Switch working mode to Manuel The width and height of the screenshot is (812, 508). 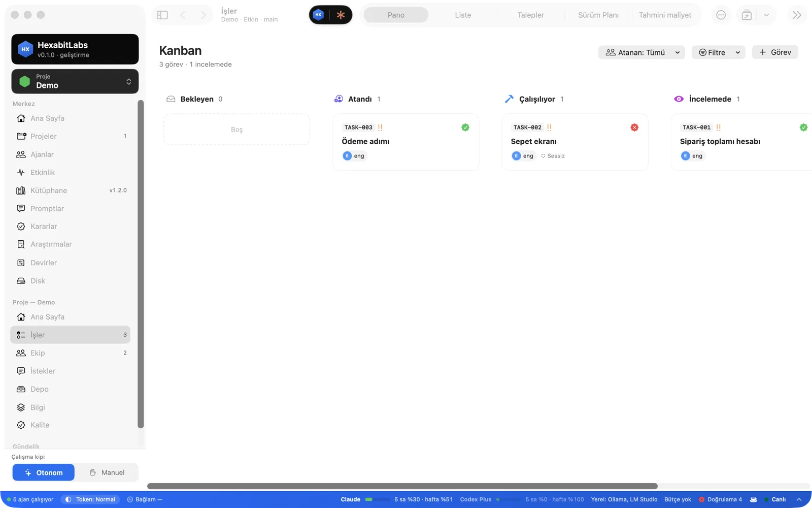tap(107, 472)
